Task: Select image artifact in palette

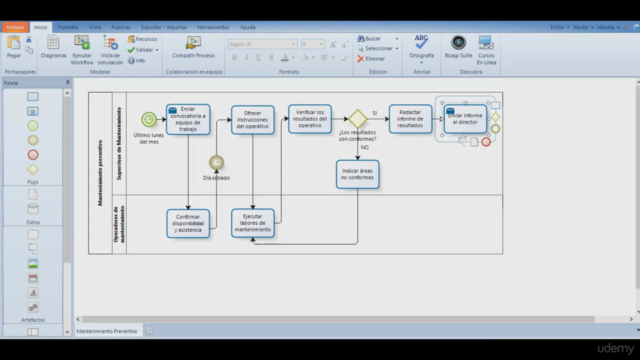Action: click(33, 264)
